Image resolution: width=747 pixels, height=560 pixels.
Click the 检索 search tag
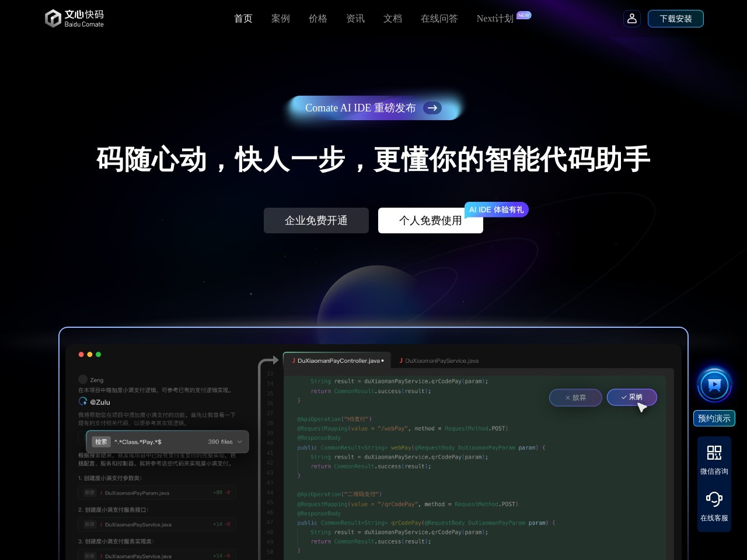(x=101, y=442)
